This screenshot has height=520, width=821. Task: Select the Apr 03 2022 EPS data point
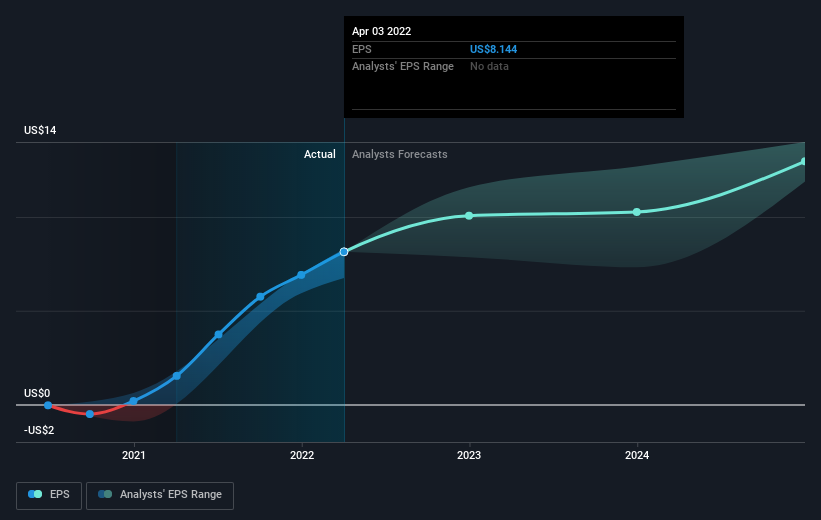(x=343, y=252)
